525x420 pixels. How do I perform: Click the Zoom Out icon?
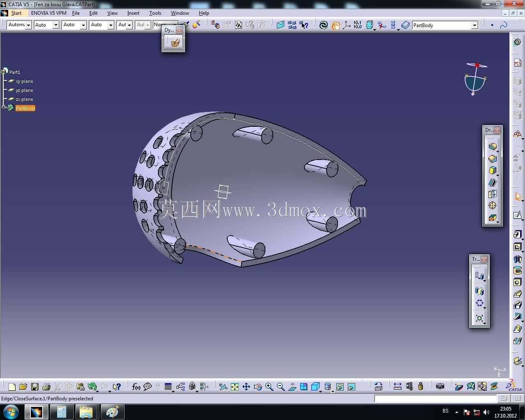pos(281,386)
